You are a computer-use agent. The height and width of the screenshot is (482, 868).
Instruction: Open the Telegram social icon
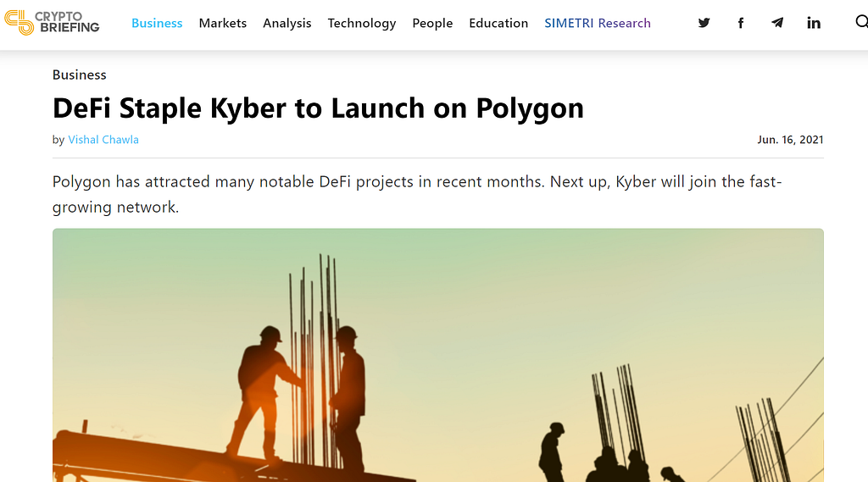pyautogui.click(x=777, y=23)
